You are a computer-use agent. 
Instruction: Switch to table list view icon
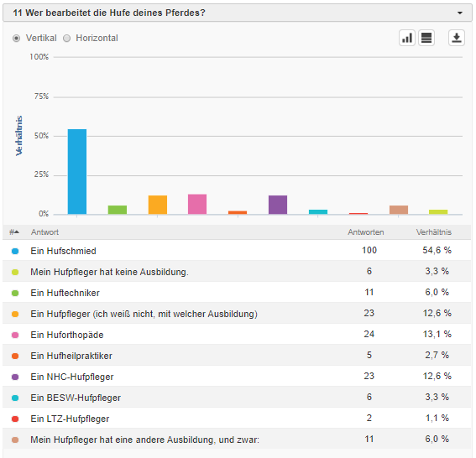[426, 38]
